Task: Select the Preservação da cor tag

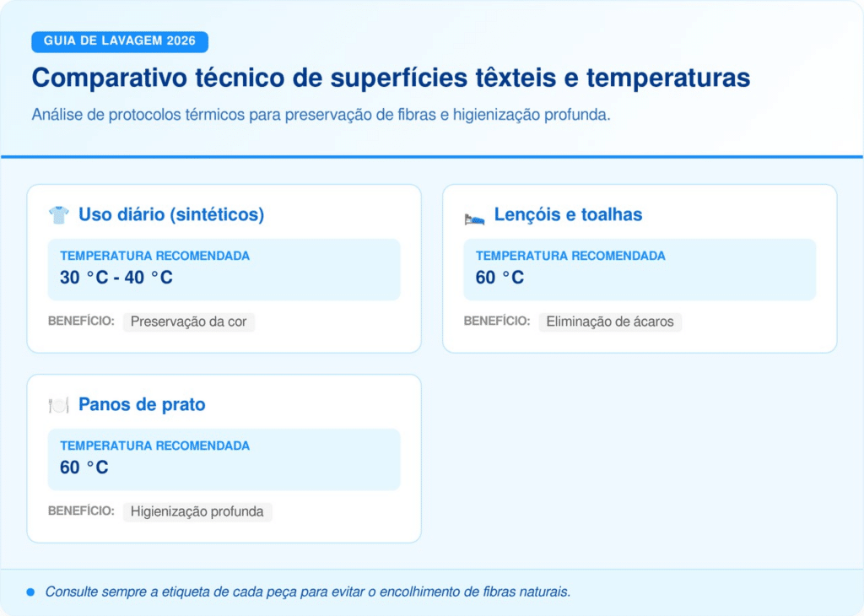Action: pyautogui.click(x=189, y=322)
